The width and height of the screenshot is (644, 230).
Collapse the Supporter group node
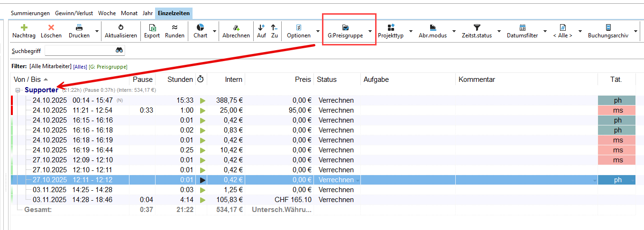tap(18, 90)
